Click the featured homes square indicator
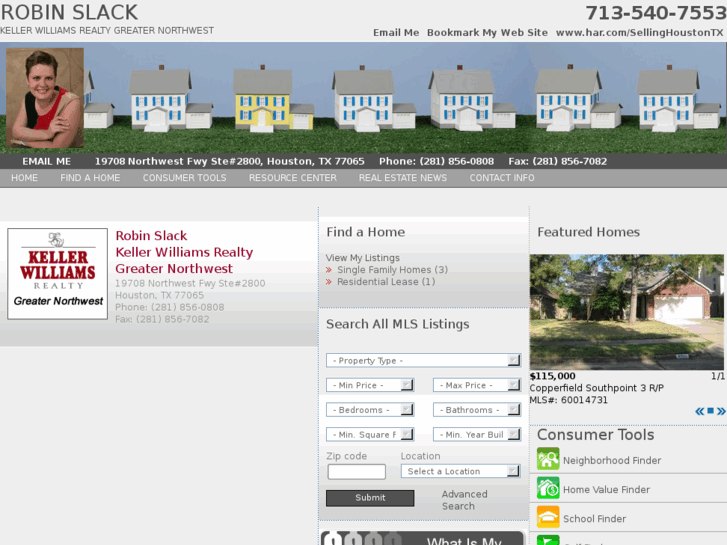 (x=710, y=411)
